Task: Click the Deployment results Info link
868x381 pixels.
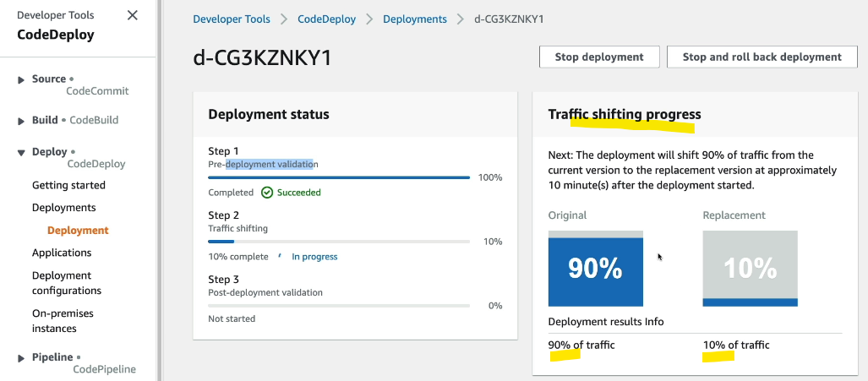Action: (x=606, y=321)
